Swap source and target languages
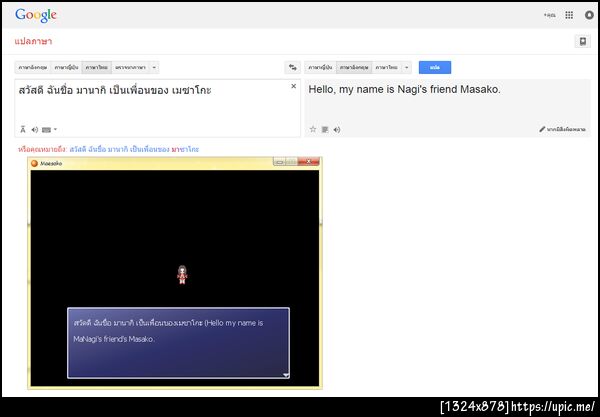Image resolution: width=600 pixels, height=417 pixels. (x=293, y=67)
